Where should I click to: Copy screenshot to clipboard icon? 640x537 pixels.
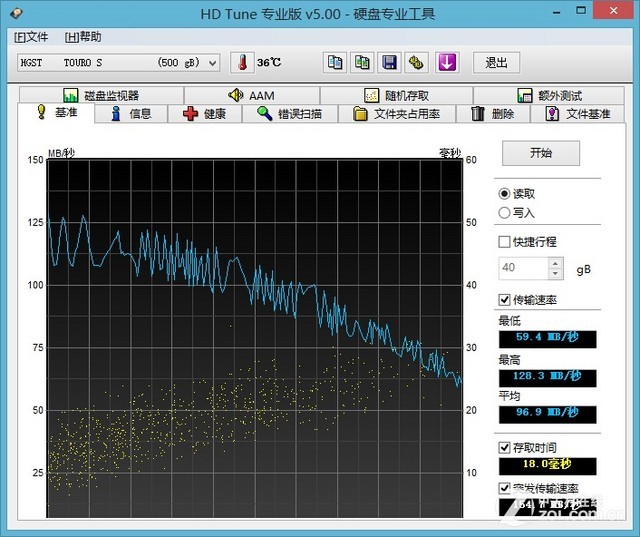362,63
